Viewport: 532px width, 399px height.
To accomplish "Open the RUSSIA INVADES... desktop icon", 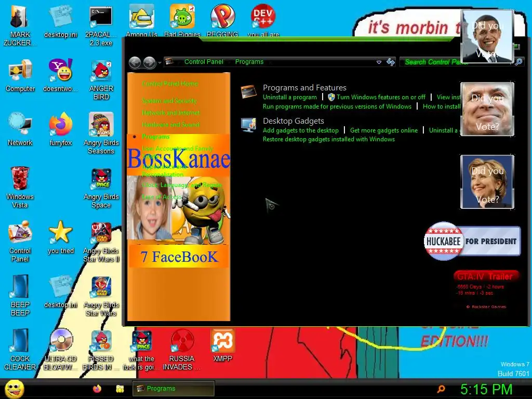I will click(182, 350).
